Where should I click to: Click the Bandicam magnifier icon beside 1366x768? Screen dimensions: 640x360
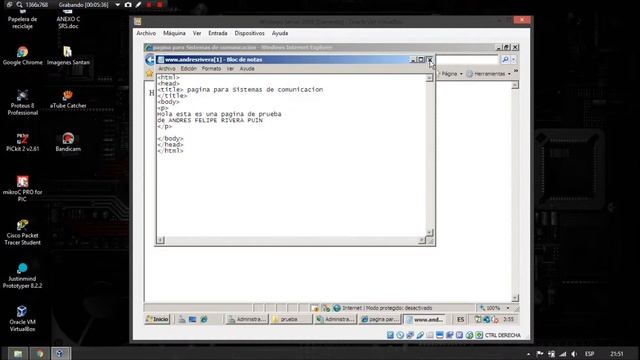19,5
